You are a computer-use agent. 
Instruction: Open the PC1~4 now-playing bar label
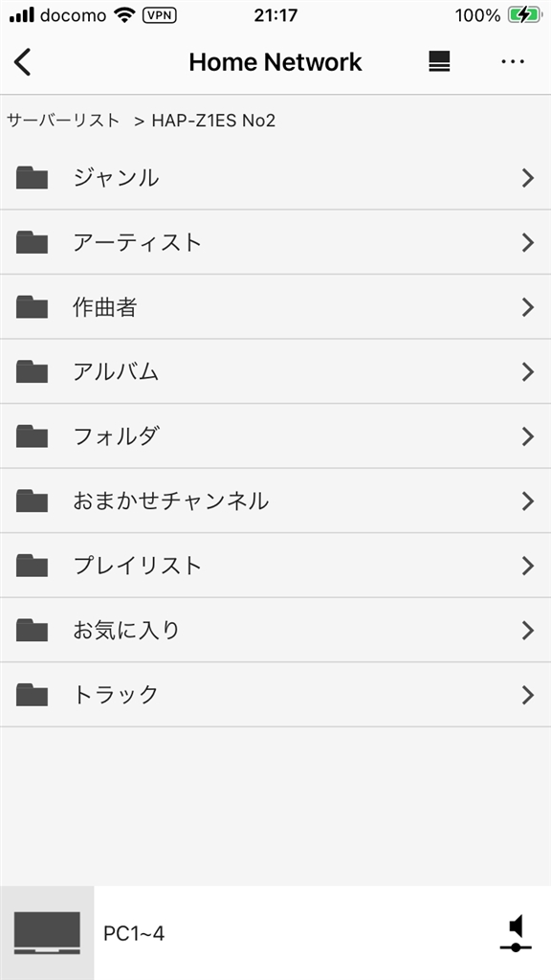tap(134, 934)
